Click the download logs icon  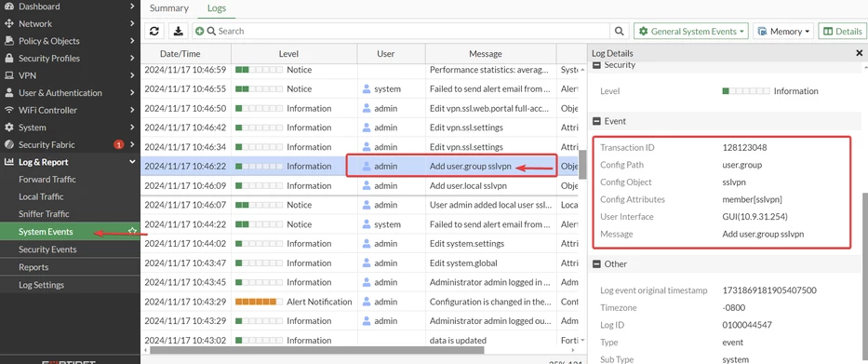tap(179, 32)
